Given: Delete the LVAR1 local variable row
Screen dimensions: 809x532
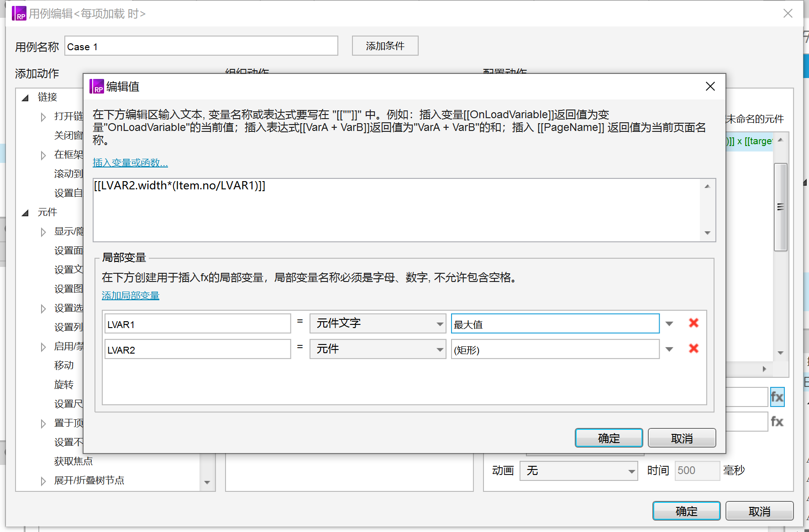Looking at the screenshot, I should (x=693, y=323).
